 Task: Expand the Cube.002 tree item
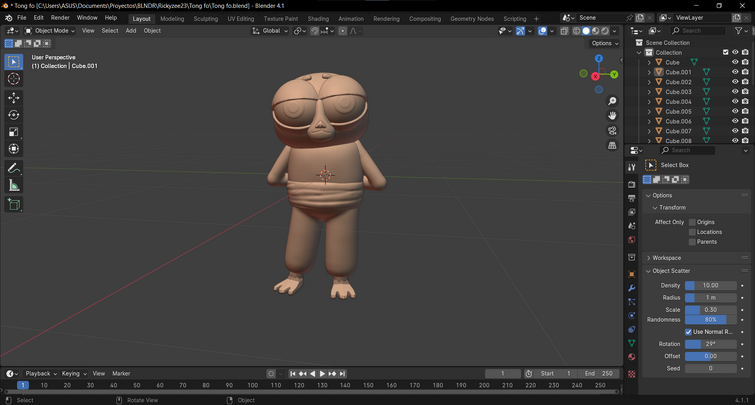[x=649, y=82]
